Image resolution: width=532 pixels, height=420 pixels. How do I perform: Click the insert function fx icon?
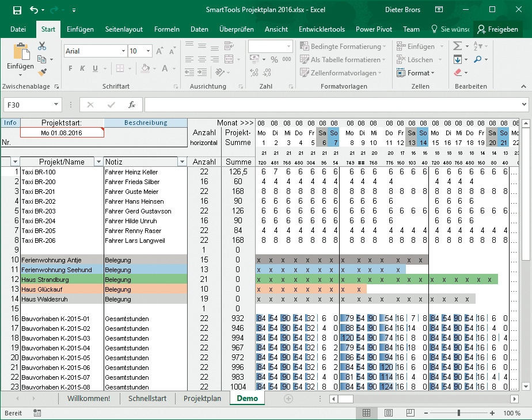132,105
